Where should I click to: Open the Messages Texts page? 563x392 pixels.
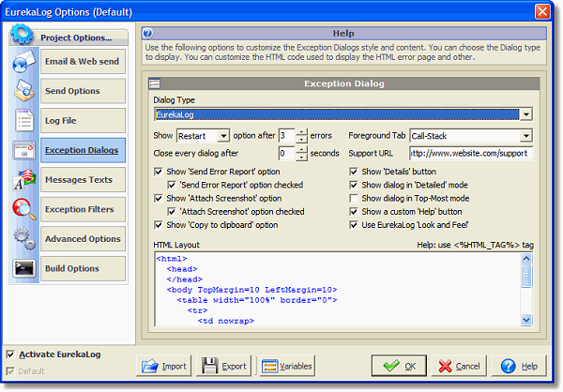83,179
